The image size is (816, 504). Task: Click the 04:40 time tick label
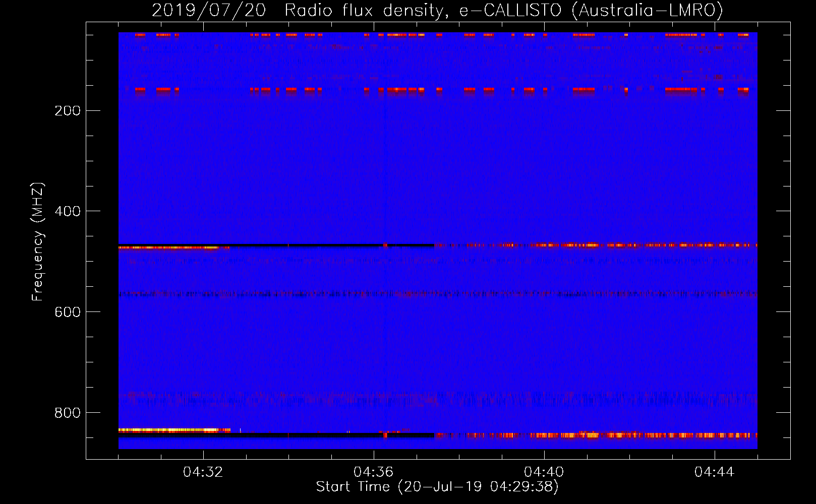point(544,472)
